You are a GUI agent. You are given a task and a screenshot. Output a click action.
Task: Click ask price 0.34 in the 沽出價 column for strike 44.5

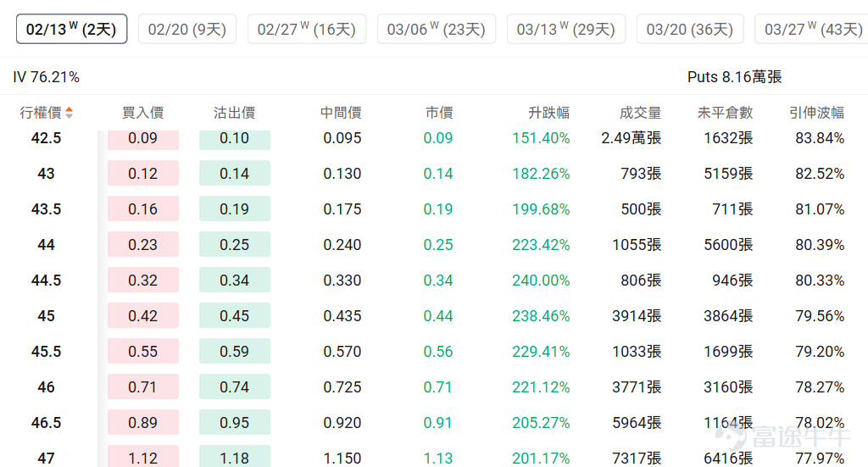point(235,280)
